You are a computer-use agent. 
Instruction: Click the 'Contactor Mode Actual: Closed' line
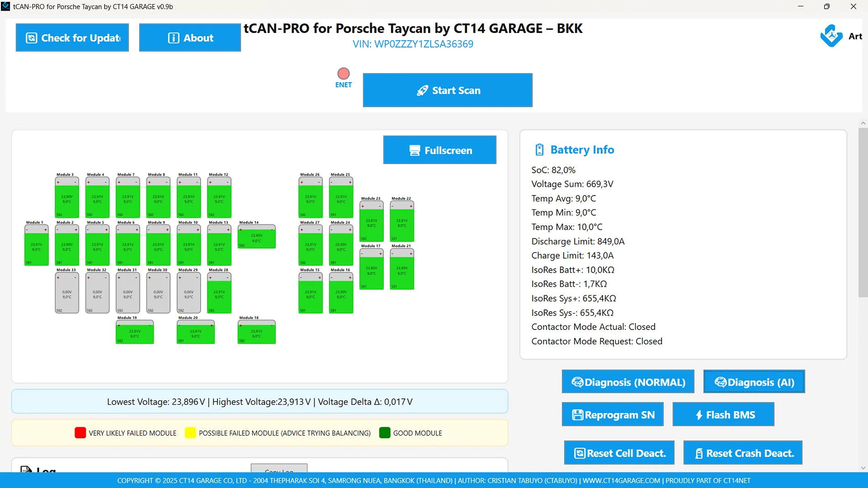pos(593,327)
